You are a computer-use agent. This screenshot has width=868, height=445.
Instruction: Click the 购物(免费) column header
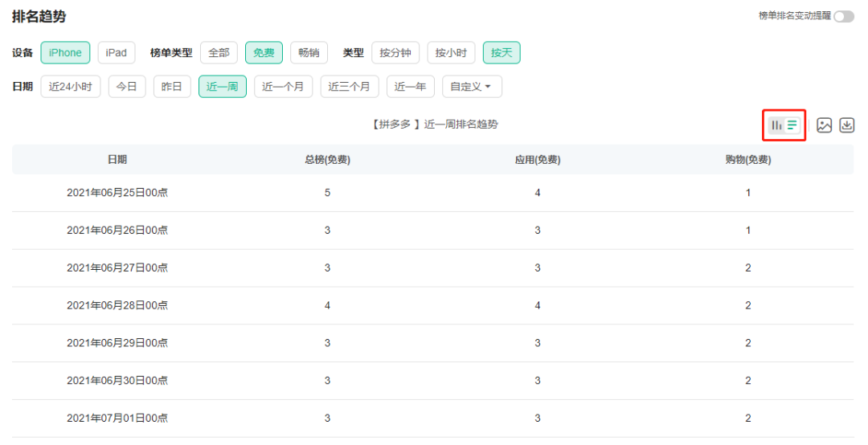pos(748,159)
